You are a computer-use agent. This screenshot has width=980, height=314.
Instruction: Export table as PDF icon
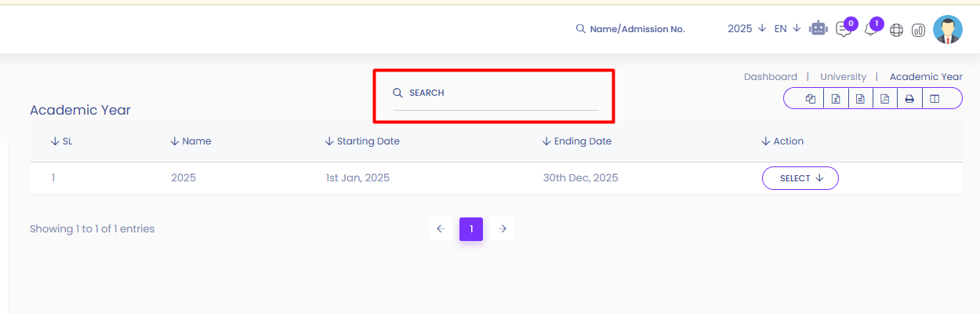click(x=884, y=99)
